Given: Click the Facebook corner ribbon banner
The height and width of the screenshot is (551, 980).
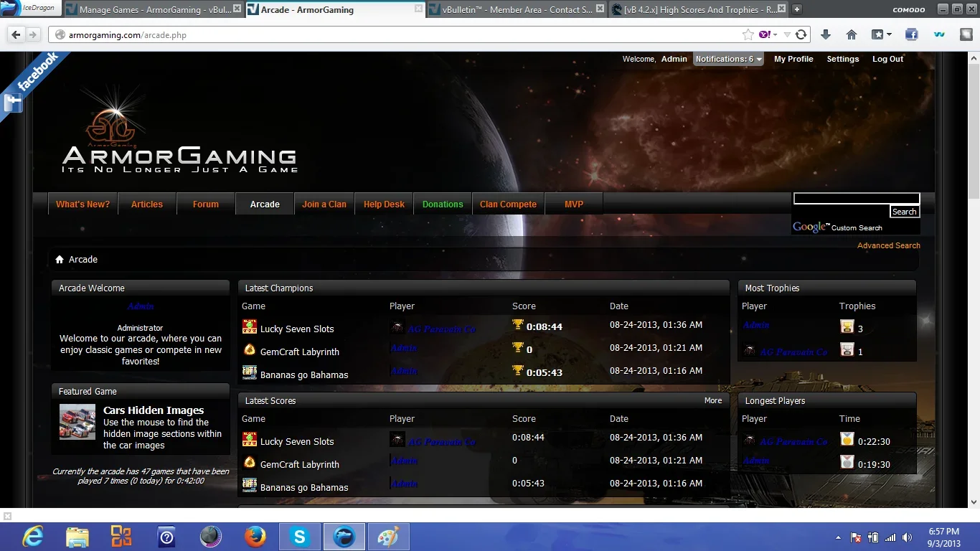Looking at the screenshot, I should pyautogui.click(x=29, y=83).
